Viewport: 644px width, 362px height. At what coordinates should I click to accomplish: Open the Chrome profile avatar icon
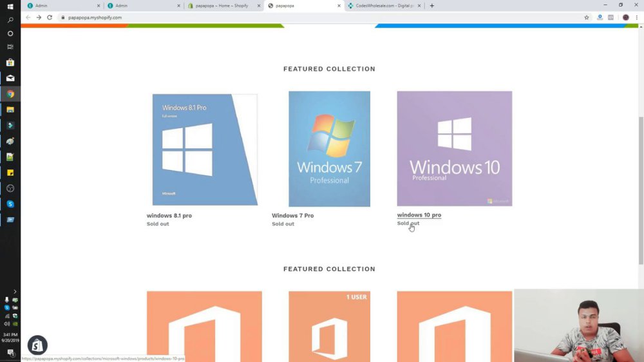(625, 17)
